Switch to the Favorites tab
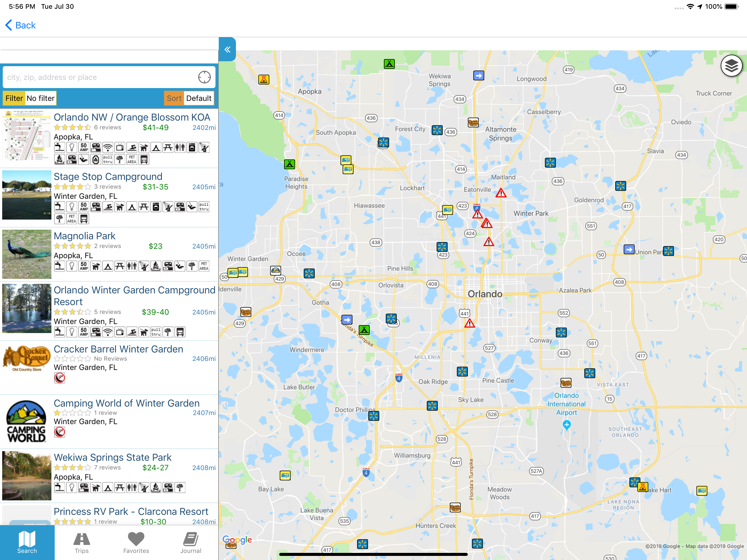The image size is (747, 560). point(136,542)
